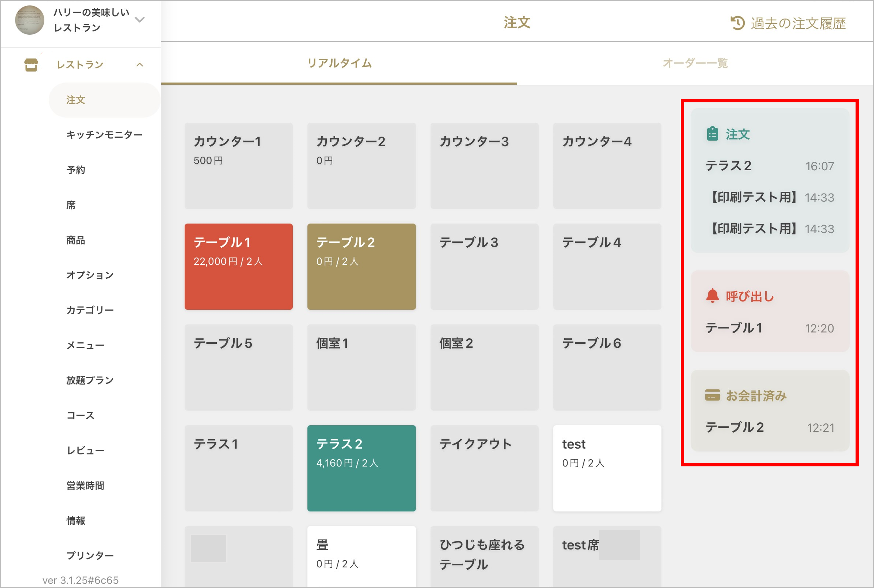Open キッチンモニター from the sidebar
874x588 pixels.
coord(104,135)
